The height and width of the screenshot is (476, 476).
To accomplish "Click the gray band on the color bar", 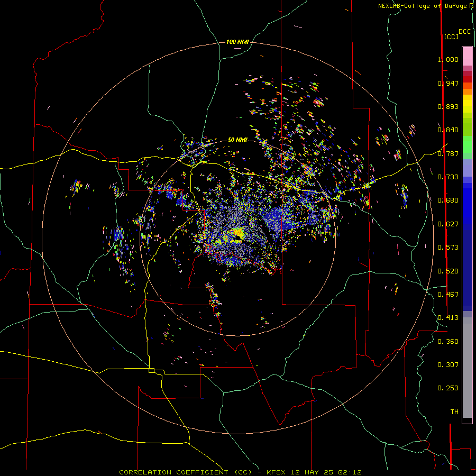I will coord(467,368).
